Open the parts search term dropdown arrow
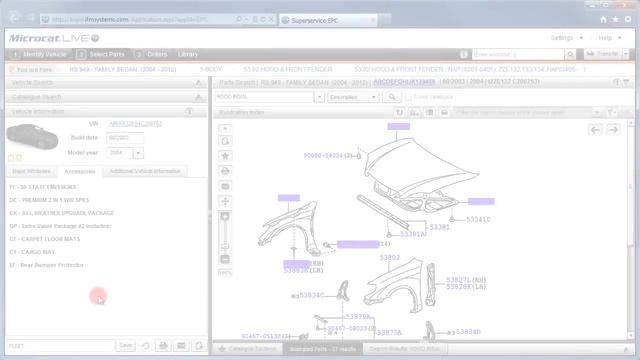Screen dimensions: 640x360 320,97
